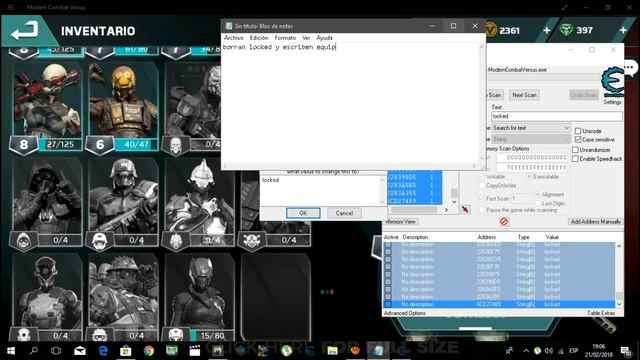Tick the Enable Speedhack checkbox

575,159
